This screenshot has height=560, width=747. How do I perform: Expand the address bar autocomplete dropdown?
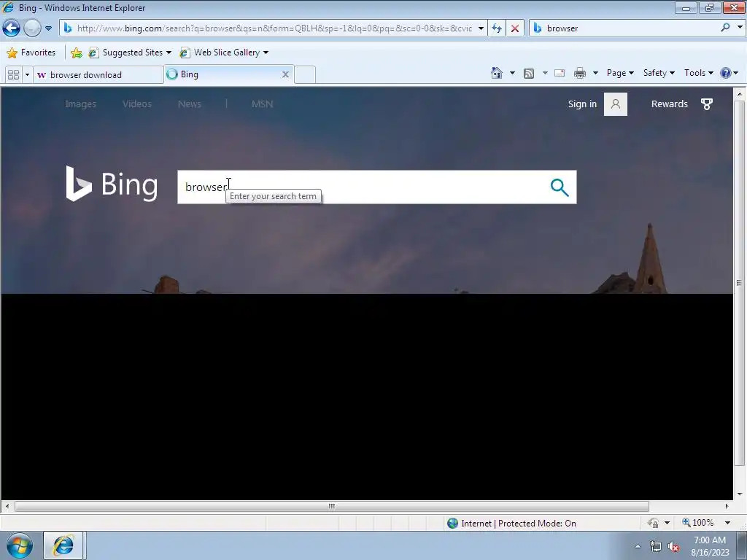pyautogui.click(x=481, y=28)
